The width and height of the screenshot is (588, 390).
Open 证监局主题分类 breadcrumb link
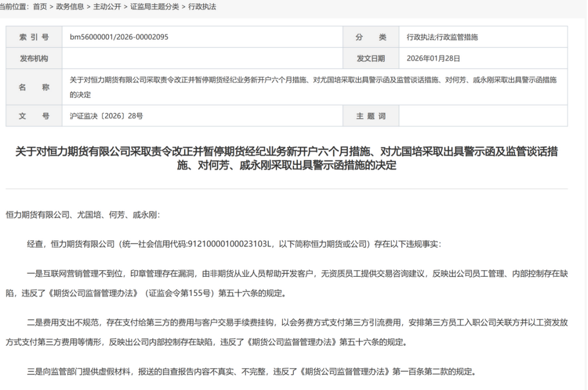tap(151, 6)
